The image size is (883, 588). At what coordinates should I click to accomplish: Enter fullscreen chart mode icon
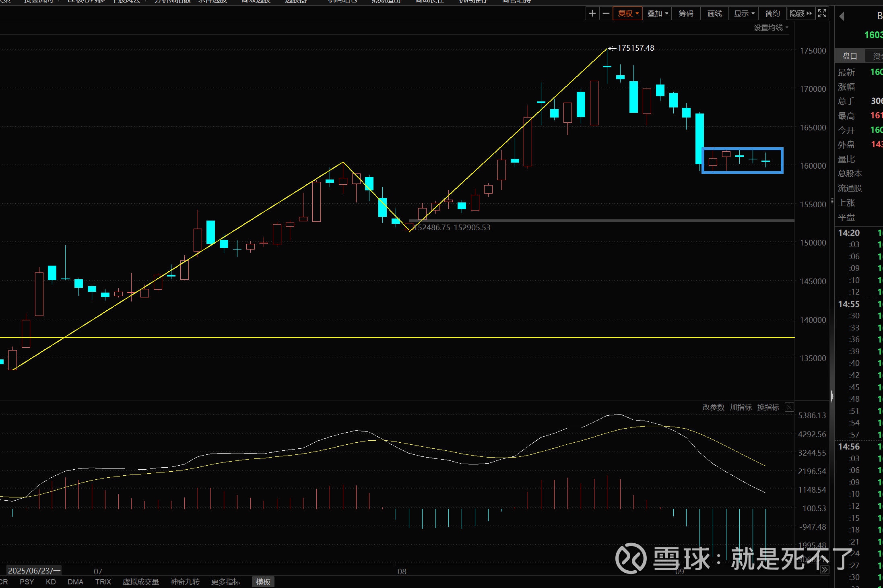tap(822, 13)
